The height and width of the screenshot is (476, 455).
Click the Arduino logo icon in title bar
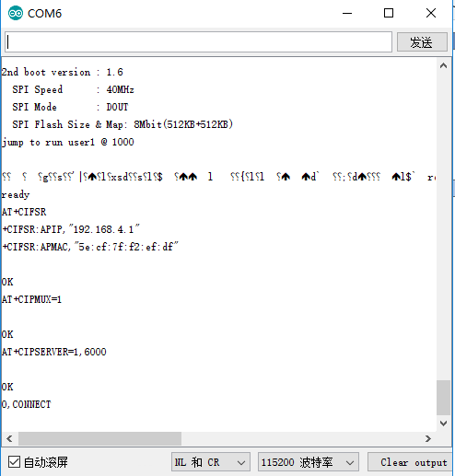[x=16, y=13]
